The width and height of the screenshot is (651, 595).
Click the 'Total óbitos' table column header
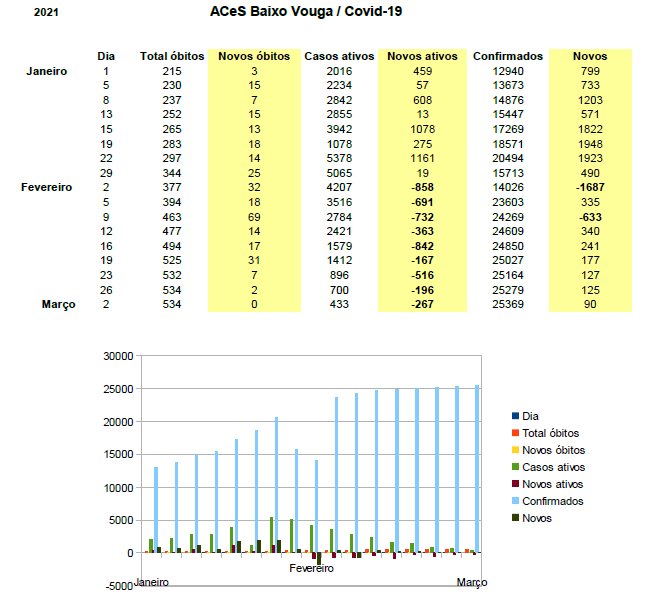(x=172, y=56)
